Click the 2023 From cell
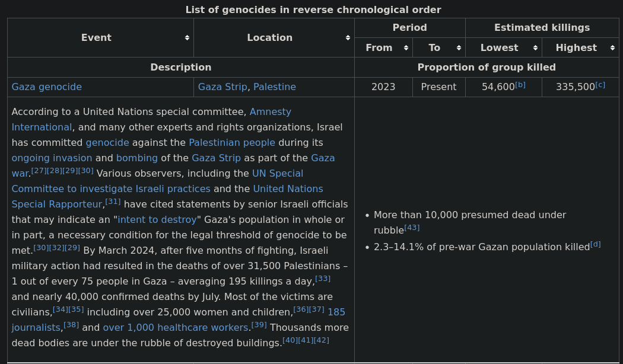Viewport: 623px width, 364px height. pyautogui.click(x=383, y=87)
